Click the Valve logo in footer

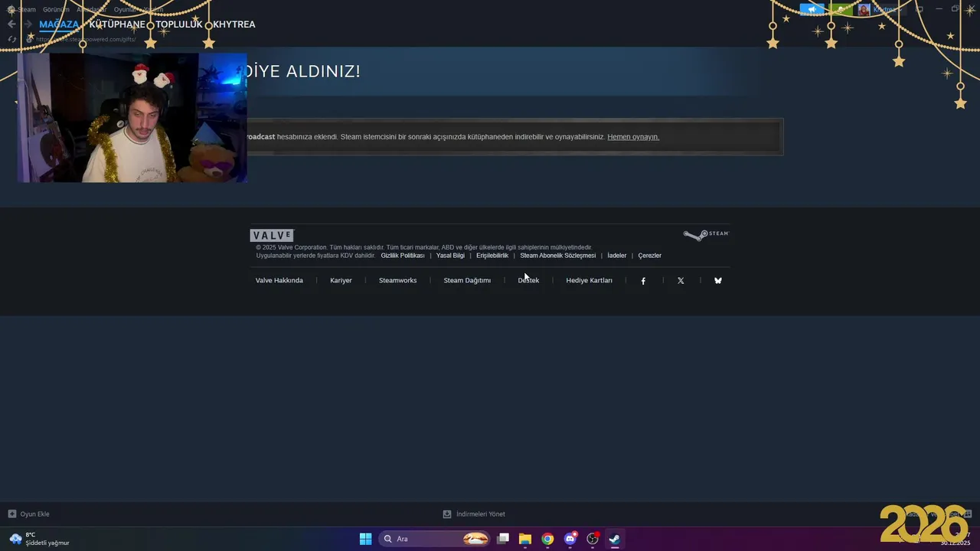272,236
